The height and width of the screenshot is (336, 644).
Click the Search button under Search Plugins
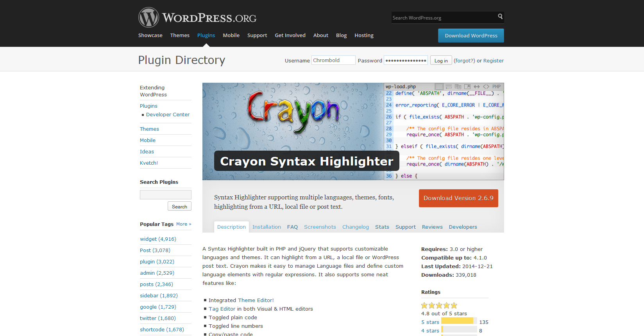click(179, 206)
